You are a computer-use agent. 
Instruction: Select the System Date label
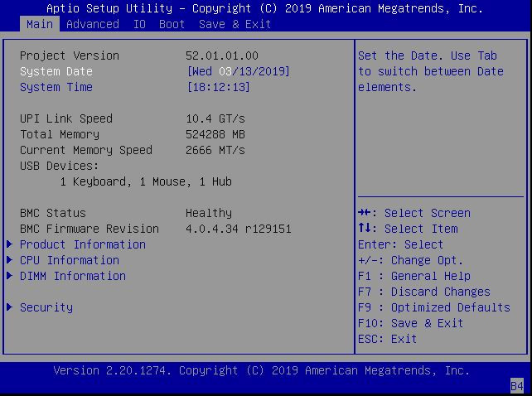click(x=56, y=71)
